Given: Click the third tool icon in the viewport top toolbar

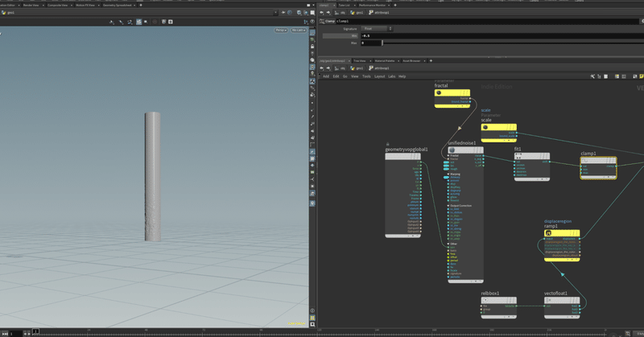Looking at the screenshot, I should pyautogui.click(x=130, y=22).
